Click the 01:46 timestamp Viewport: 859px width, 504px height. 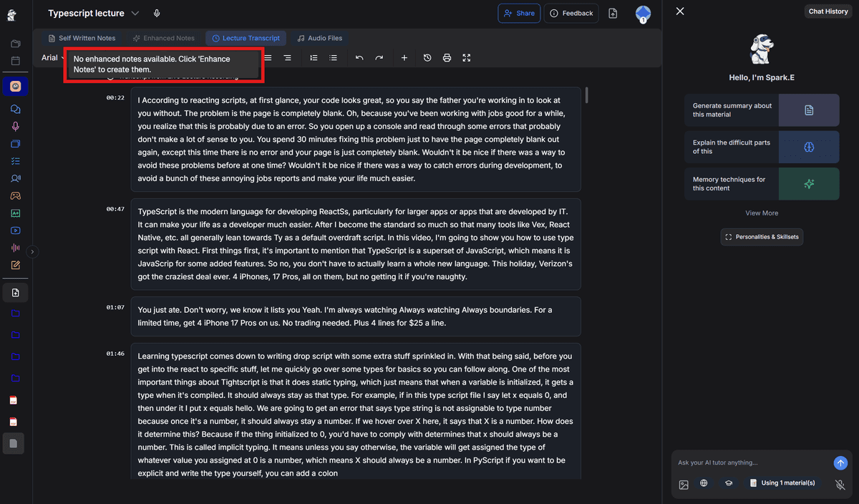click(115, 354)
